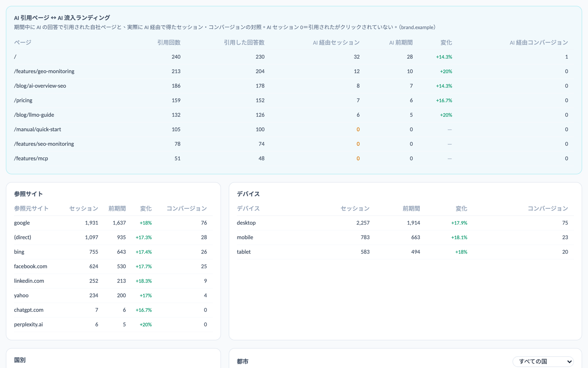Viewport: 588px width, 368px height.
Task: Select the /features/seo-monitoring page entry
Action: click(294, 144)
